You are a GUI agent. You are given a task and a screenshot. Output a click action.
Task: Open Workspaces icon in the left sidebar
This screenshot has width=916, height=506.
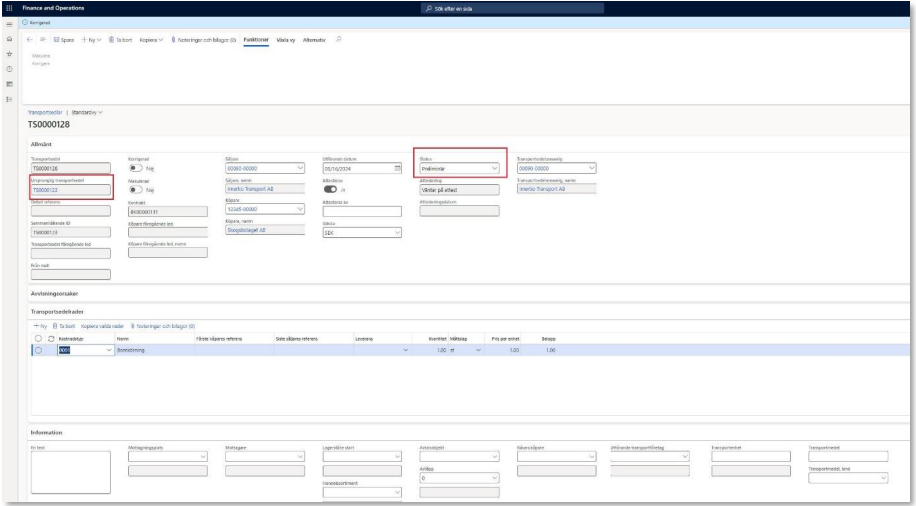pos(8,85)
